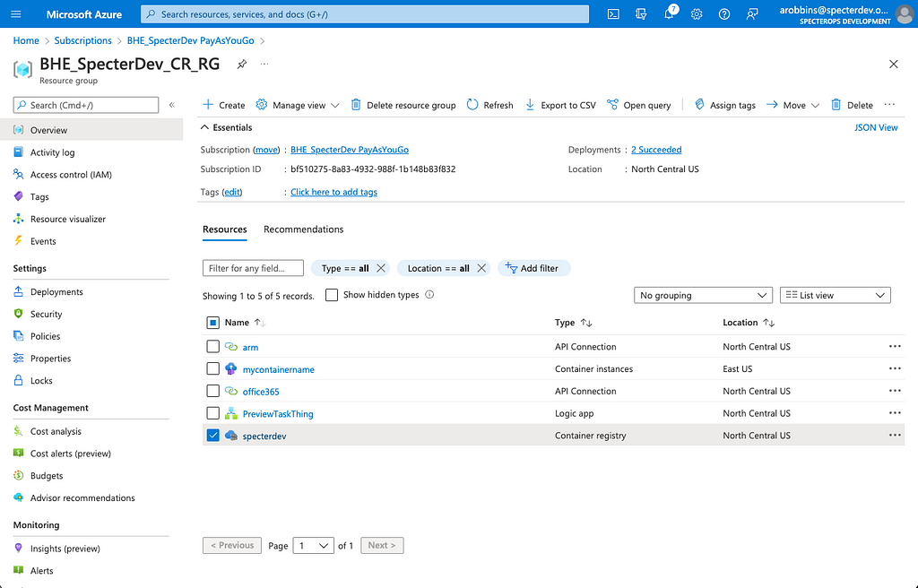Click info icon beside Show hidden types
This screenshot has height=588, width=918.
pos(429,295)
